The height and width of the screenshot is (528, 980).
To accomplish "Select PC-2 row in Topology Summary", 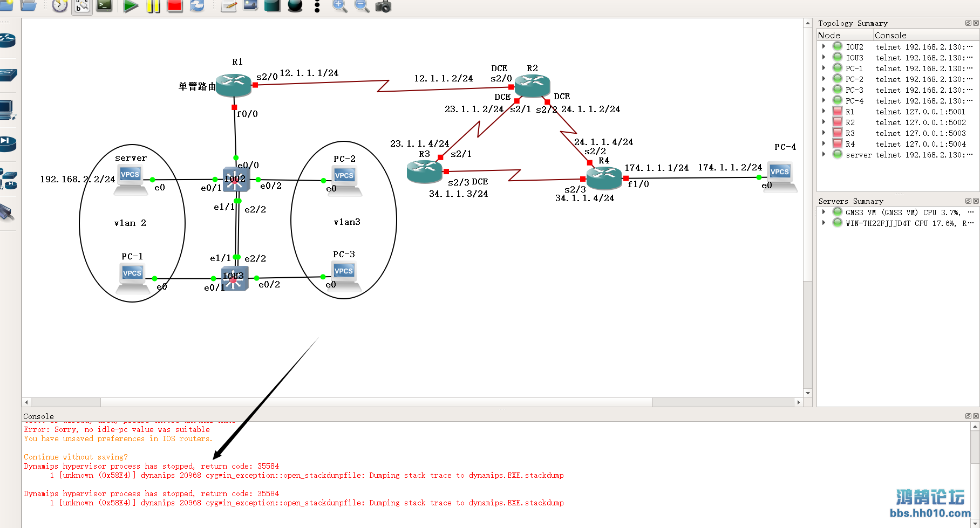I will point(898,79).
